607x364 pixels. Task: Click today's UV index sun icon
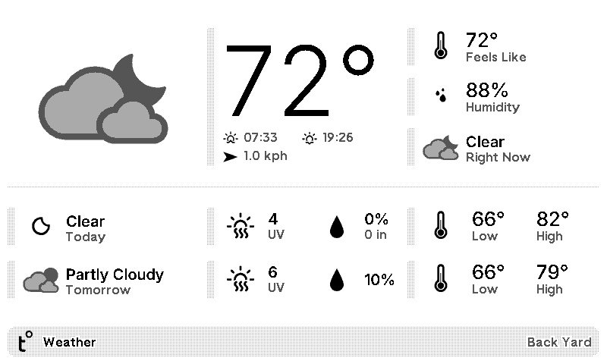pos(241,227)
